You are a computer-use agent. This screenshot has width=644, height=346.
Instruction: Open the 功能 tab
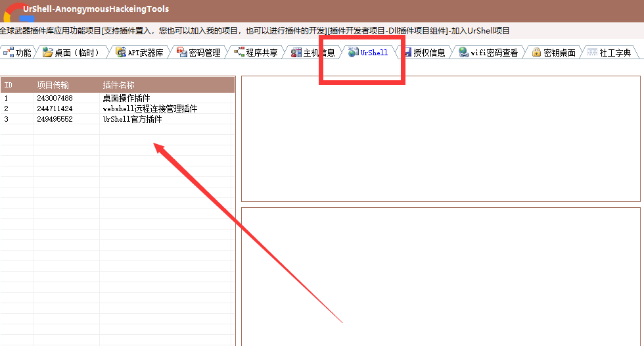coord(17,53)
